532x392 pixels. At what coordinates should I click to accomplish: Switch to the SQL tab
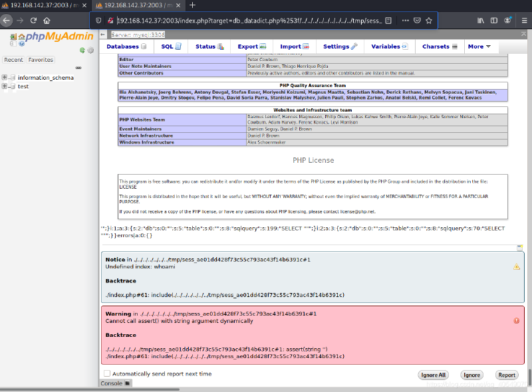[171, 47]
